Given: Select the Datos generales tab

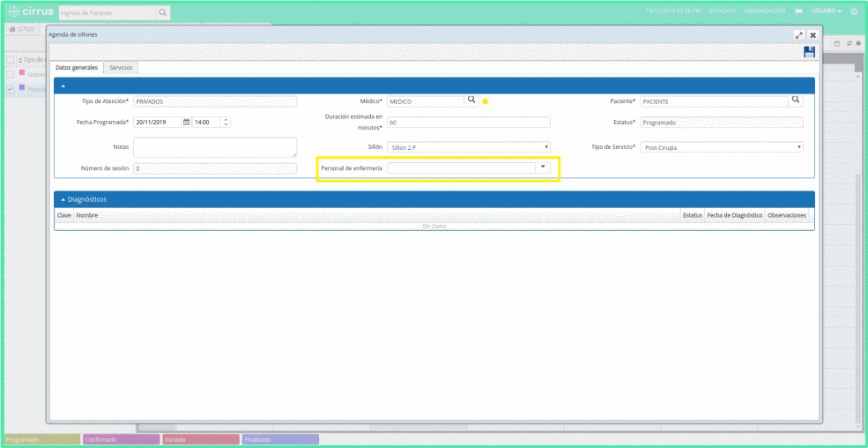Looking at the screenshot, I should click(x=77, y=68).
